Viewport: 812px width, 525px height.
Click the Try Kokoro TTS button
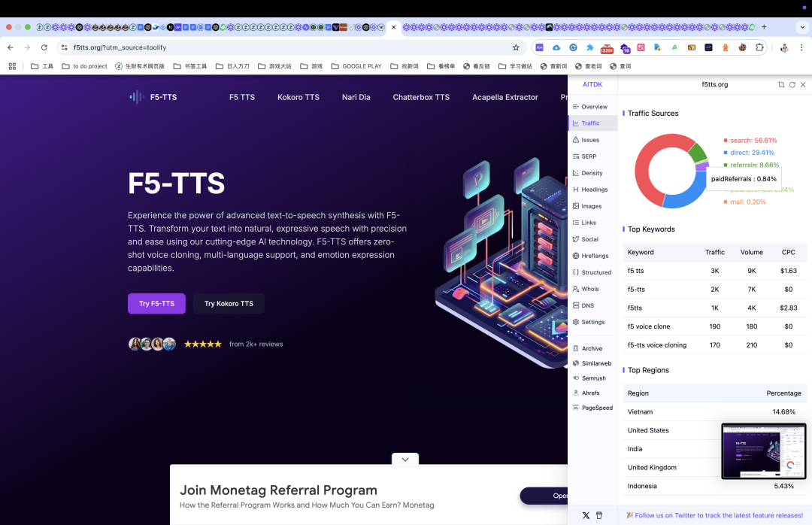pos(229,304)
